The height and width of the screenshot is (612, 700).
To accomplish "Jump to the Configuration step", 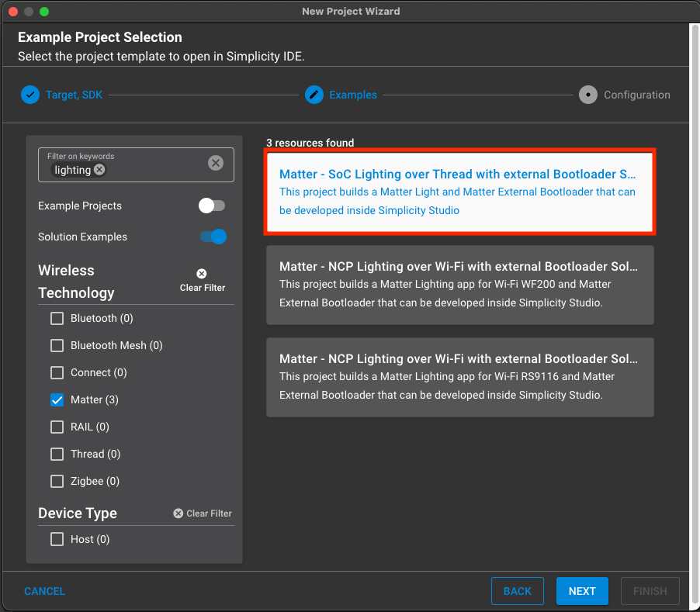I will (x=636, y=95).
